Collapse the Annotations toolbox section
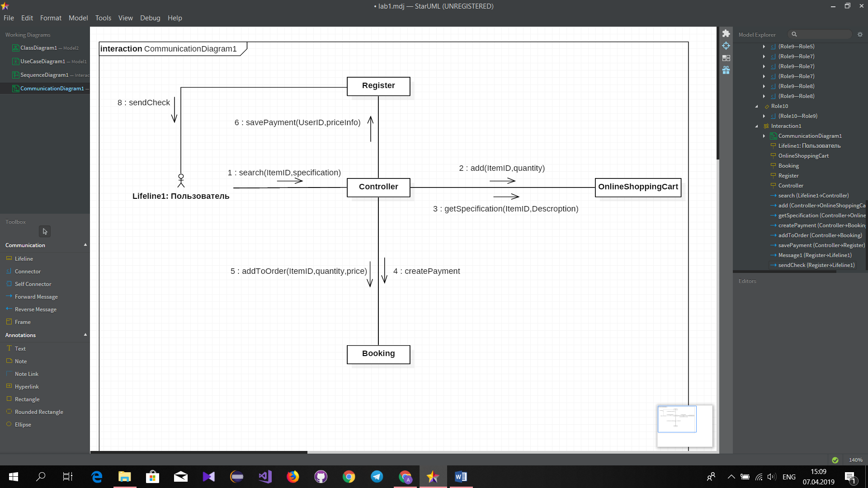Viewport: 868px width, 488px height. (x=85, y=335)
